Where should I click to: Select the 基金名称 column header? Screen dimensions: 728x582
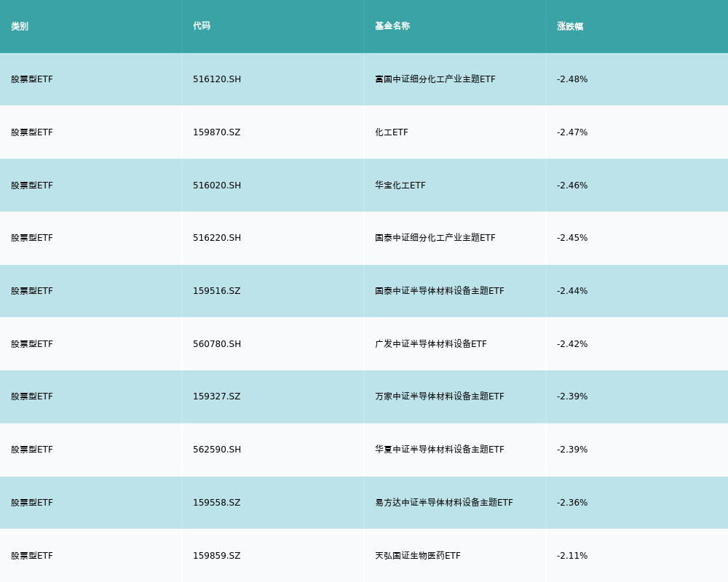(392, 26)
